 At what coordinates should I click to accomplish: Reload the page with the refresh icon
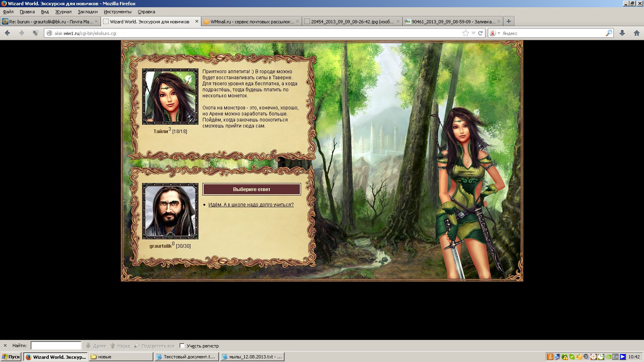pyautogui.click(x=480, y=33)
